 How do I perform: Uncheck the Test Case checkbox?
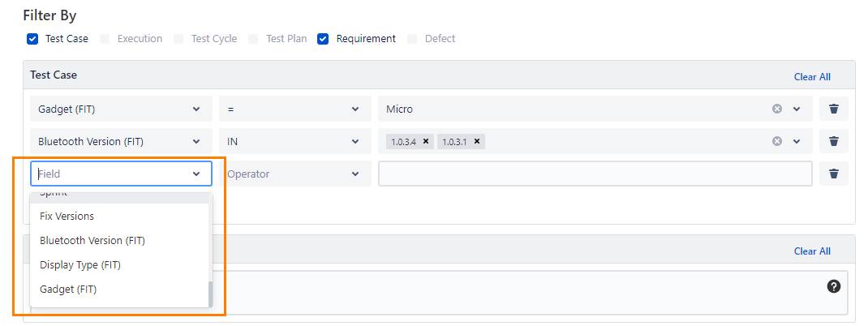coord(32,39)
